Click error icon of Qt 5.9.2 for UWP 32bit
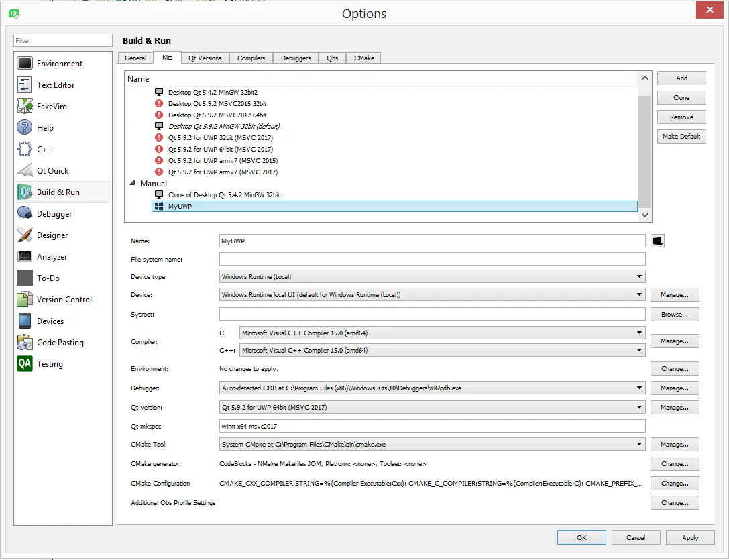Viewport: 729px width, 560px height. pyautogui.click(x=159, y=137)
